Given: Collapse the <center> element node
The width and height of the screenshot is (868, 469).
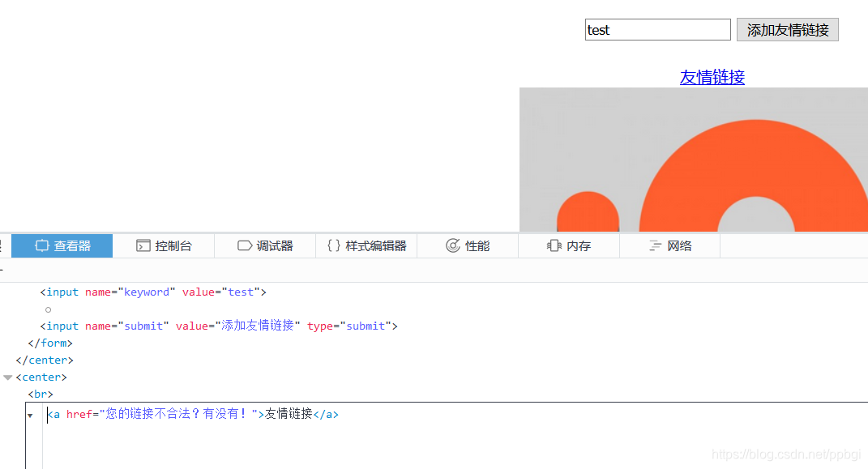Looking at the screenshot, I should [x=8, y=377].
